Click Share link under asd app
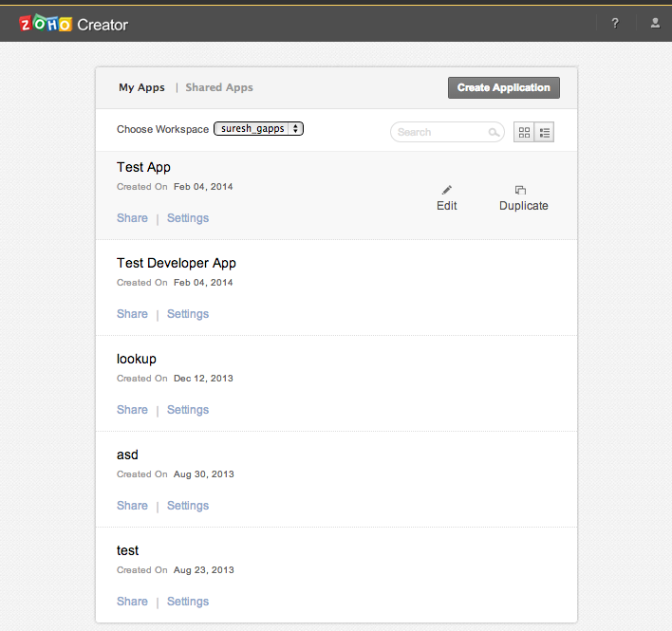This screenshot has width=672, height=631. point(132,506)
